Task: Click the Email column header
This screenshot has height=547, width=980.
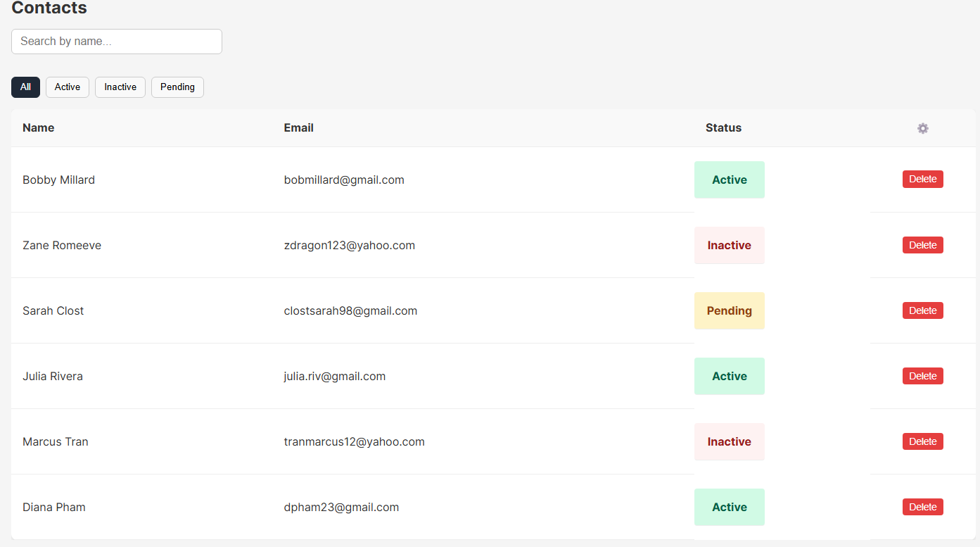Action: [299, 128]
